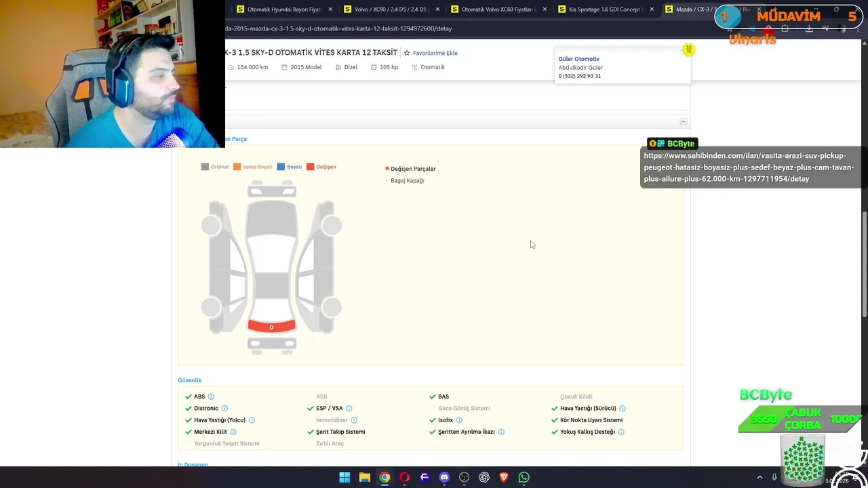Open info icon for Şeritten Ayrılma İkazı

pos(501,432)
